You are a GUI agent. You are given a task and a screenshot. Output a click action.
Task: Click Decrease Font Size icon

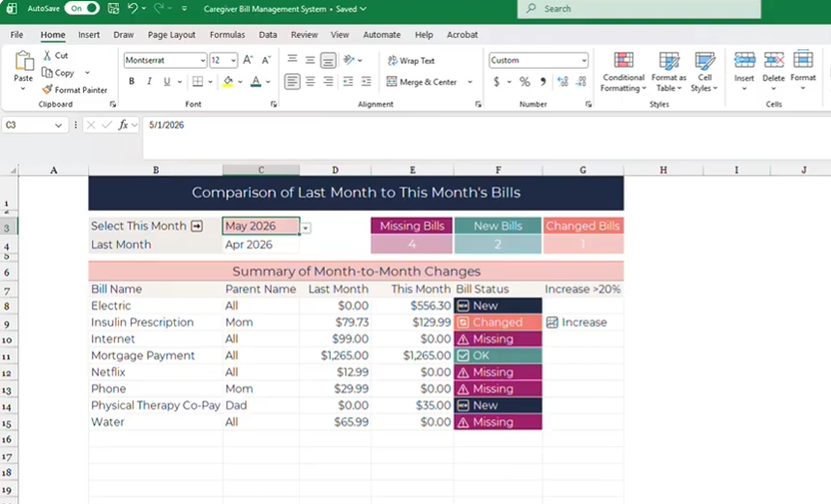click(266, 60)
